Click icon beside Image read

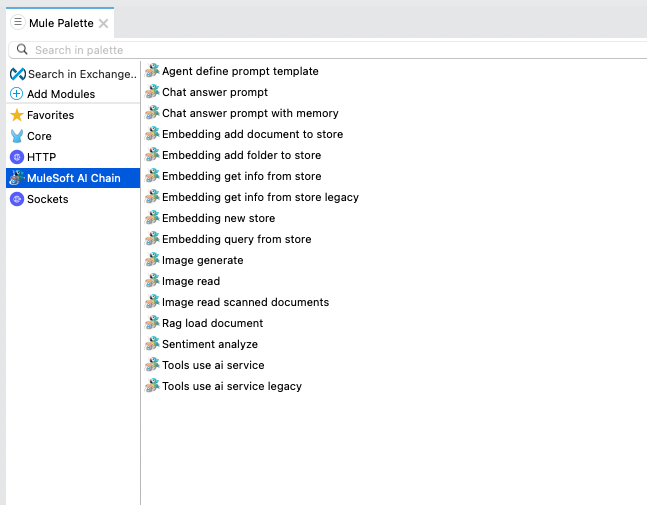click(x=152, y=281)
